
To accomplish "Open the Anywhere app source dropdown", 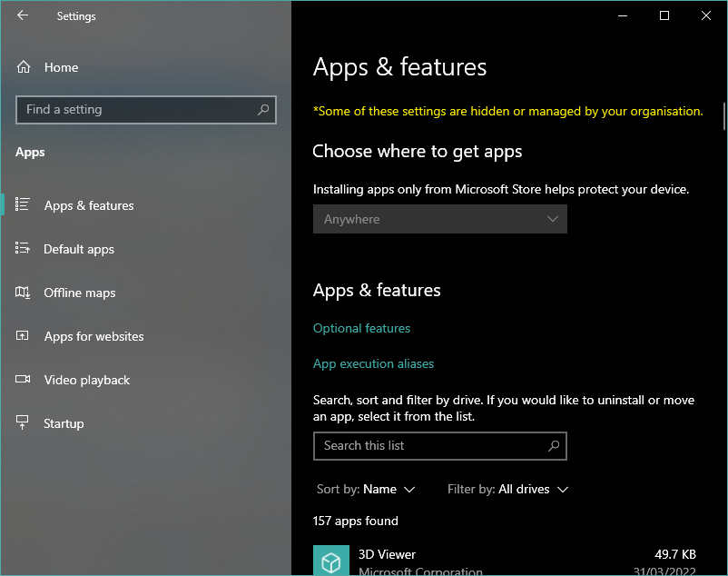I will point(439,219).
